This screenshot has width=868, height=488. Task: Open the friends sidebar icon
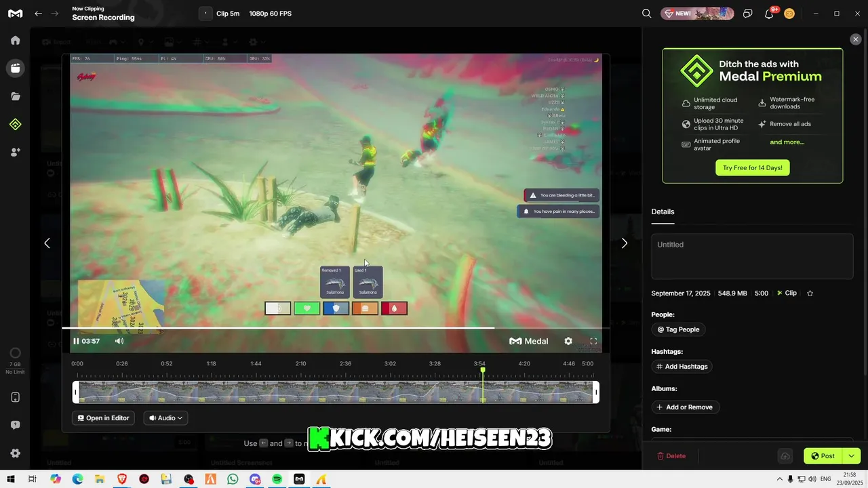point(15,152)
